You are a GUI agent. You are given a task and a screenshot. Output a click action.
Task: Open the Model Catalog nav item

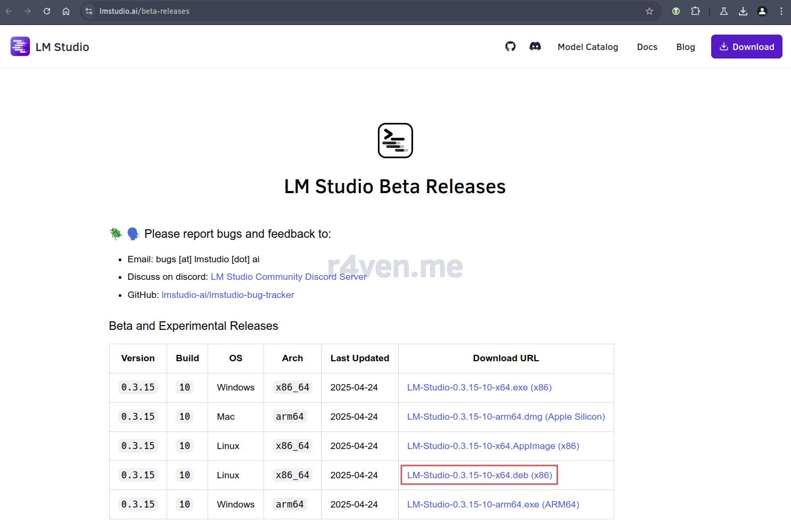pyautogui.click(x=588, y=47)
